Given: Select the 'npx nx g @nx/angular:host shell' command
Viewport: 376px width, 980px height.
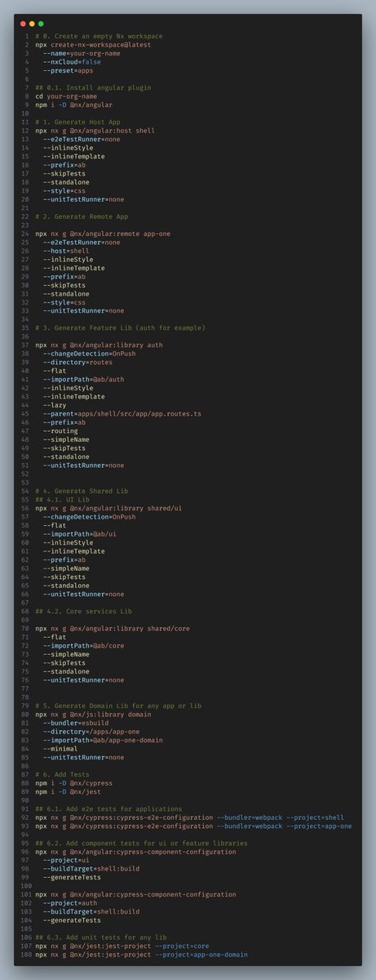Looking at the screenshot, I should (x=94, y=131).
